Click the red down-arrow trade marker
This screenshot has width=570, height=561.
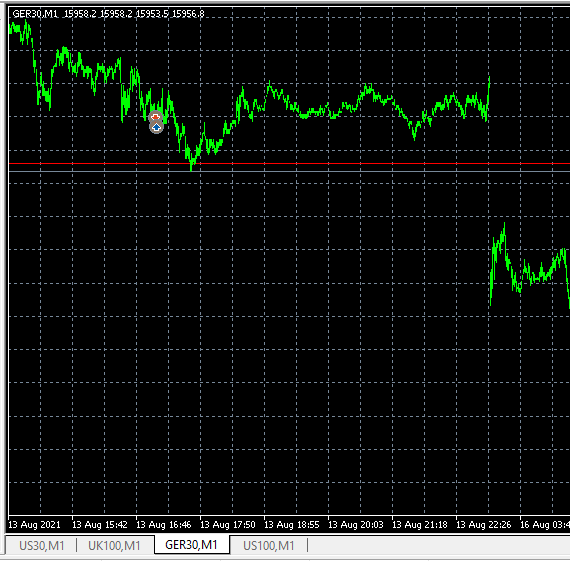click(x=156, y=117)
